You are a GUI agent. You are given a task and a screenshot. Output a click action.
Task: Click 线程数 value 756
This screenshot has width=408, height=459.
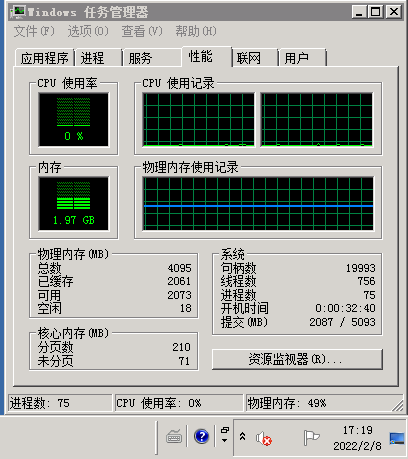point(366,281)
